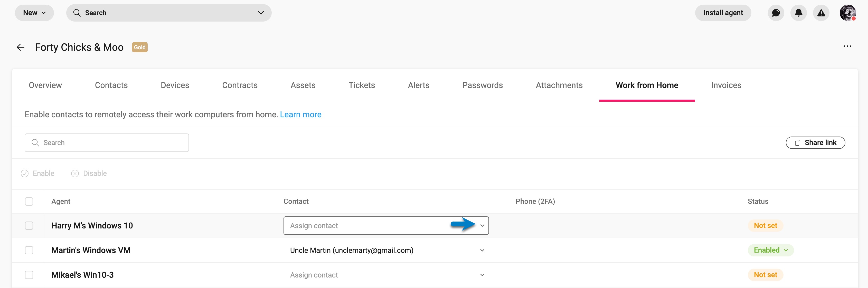Screen dimensions: 868x288
Task: Open the notifications bell
Action: click(x=799, y=13)
